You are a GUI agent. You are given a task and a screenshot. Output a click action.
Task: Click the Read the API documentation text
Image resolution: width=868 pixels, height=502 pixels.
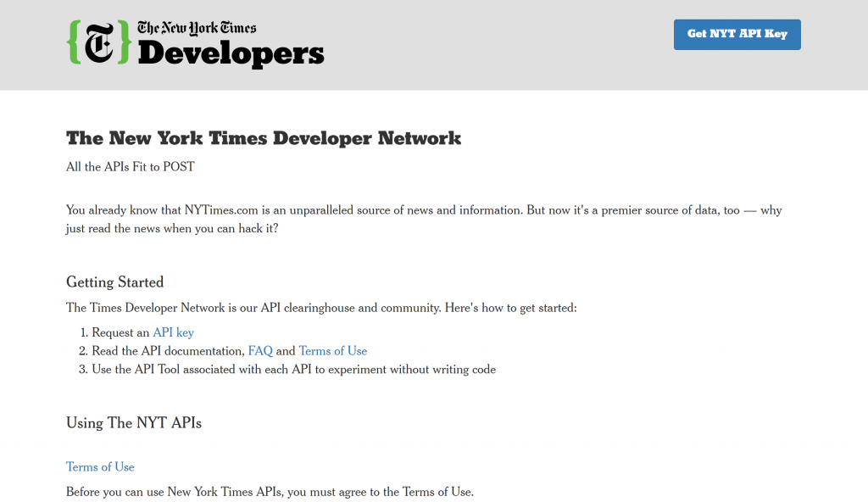pyautogui.click(x=168, y=351)
